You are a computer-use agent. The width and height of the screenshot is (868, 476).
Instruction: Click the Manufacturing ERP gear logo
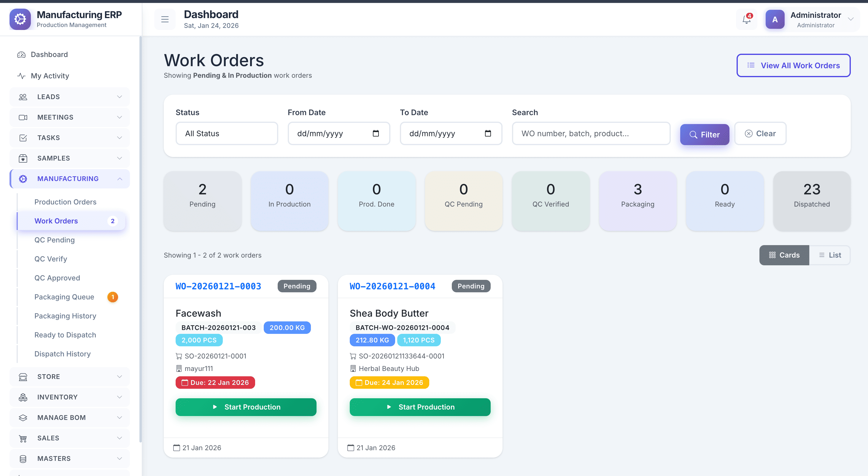tap(20, 19)
